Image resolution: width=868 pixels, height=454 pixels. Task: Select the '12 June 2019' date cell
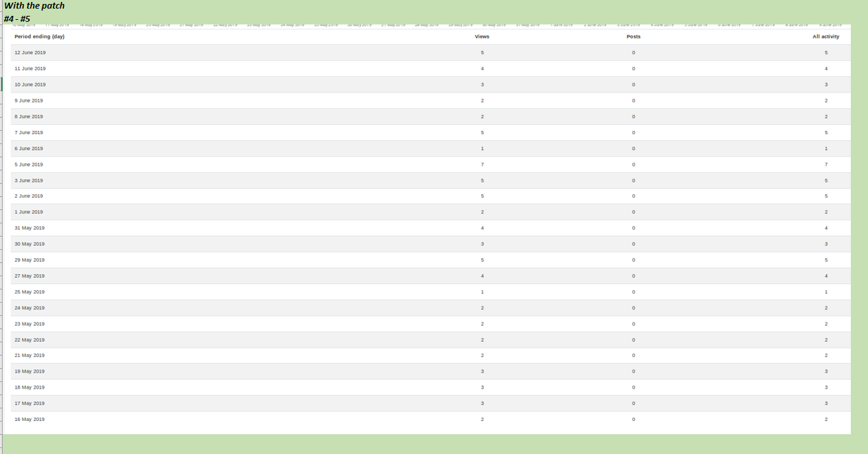point(30,52)
